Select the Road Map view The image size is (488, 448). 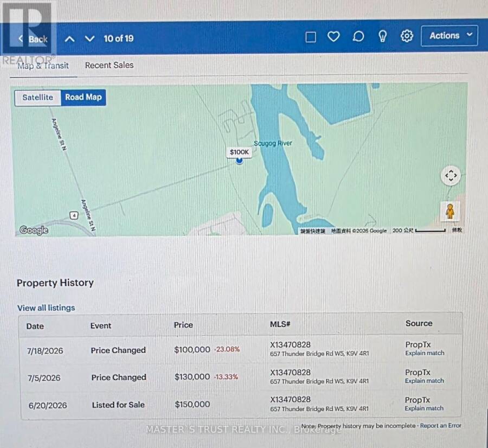[84, 97]
